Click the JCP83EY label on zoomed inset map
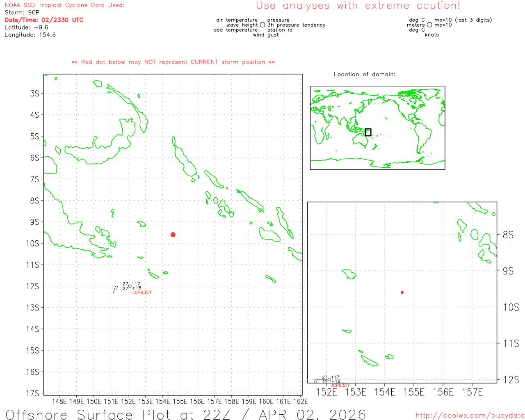Screen dimensions: 525x420 (x=340, y=386)
